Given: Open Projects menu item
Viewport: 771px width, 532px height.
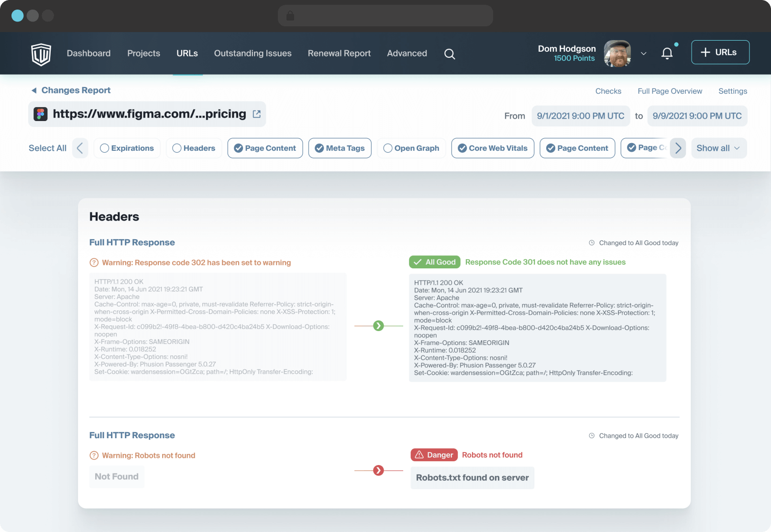Looking at the screenshot, I should pos(143,53).
